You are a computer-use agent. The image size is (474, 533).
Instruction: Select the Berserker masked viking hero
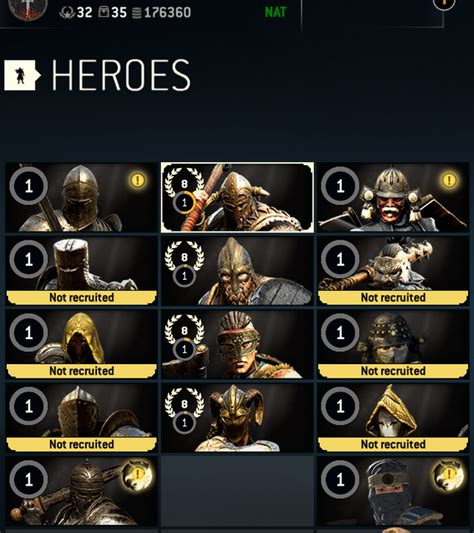pos(237,344)
